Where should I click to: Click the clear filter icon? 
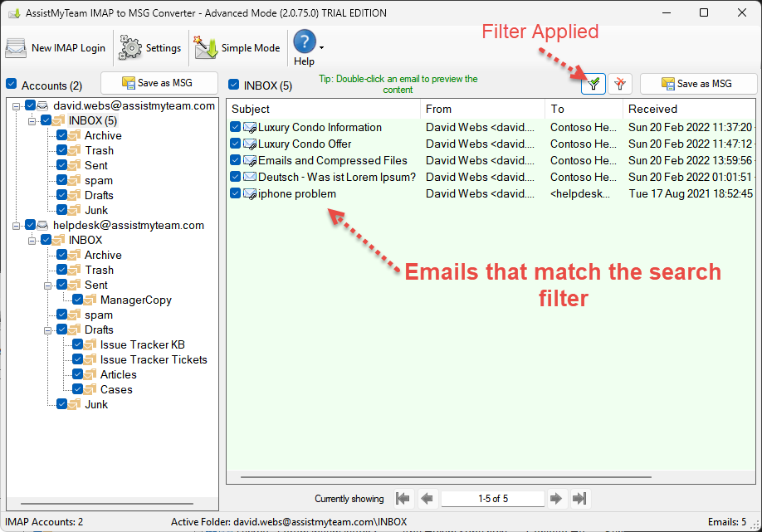point(620,84)
